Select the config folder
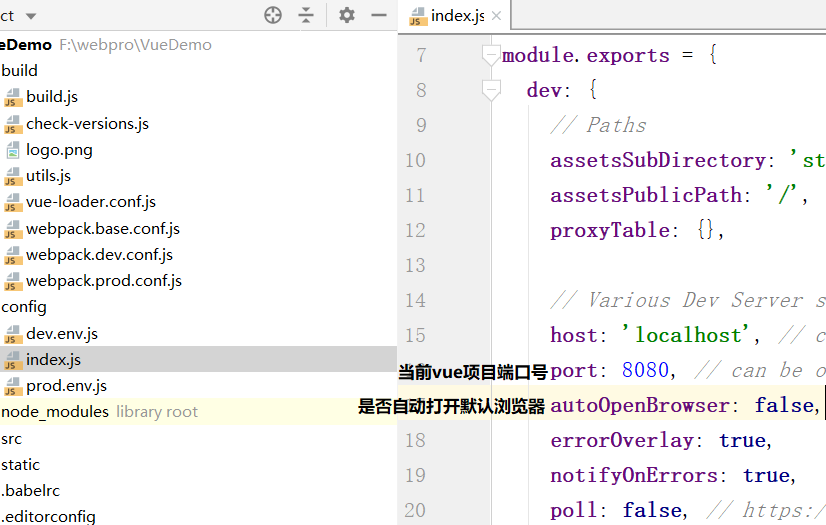 pyautogui.click(x=24, y=307)
